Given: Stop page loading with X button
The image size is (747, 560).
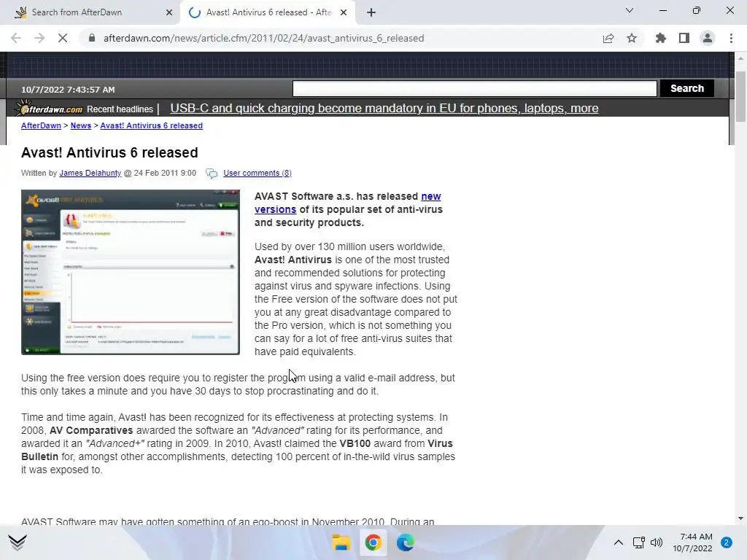Looking at the screenshot, I should (63, 38).
